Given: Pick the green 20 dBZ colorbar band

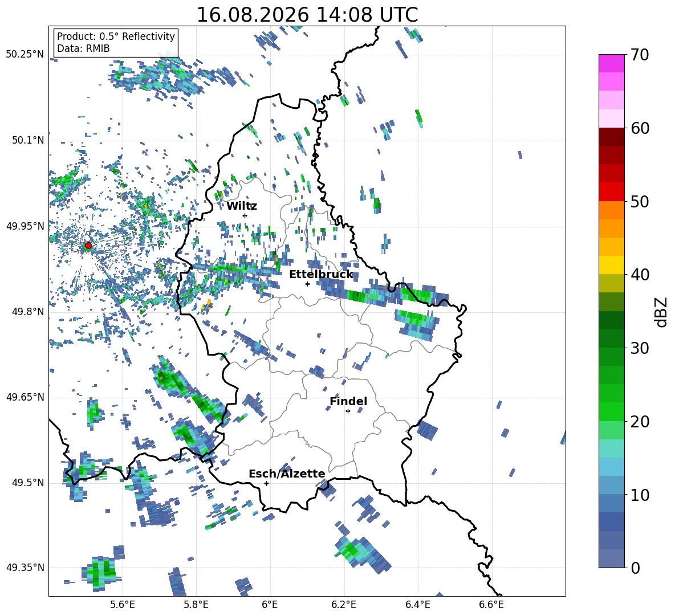Looking at the screenshot, I should 611,411.
